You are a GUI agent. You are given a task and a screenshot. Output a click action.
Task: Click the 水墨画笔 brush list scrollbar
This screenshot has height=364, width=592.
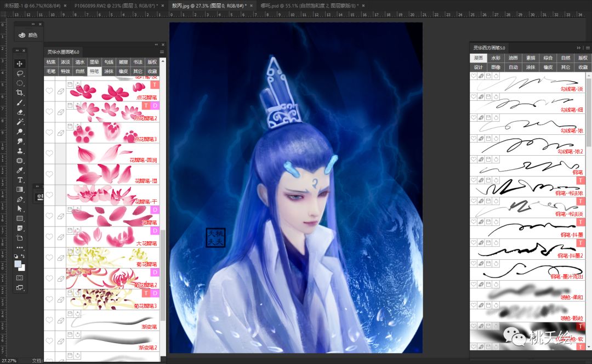tap(163, 275)
